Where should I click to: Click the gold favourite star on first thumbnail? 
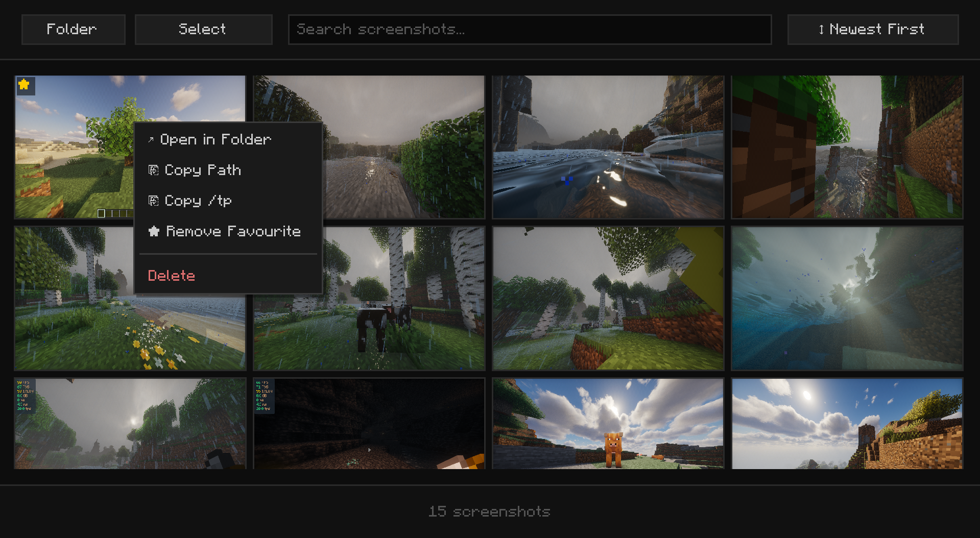click(x=24, y=85)
